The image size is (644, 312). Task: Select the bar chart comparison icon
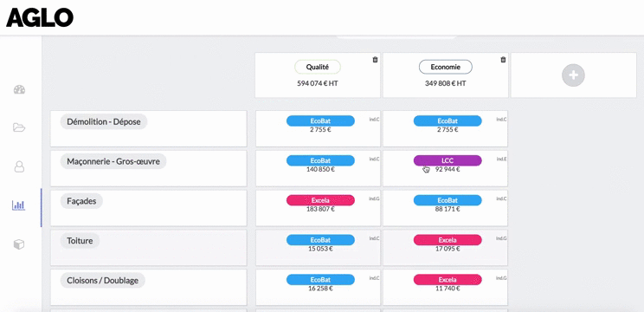coord(19,205)
